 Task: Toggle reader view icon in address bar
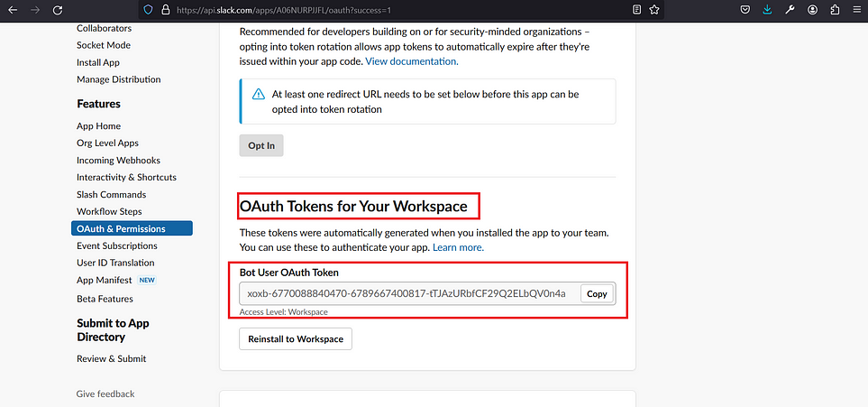pyautogui.click(x=636, y=9)
